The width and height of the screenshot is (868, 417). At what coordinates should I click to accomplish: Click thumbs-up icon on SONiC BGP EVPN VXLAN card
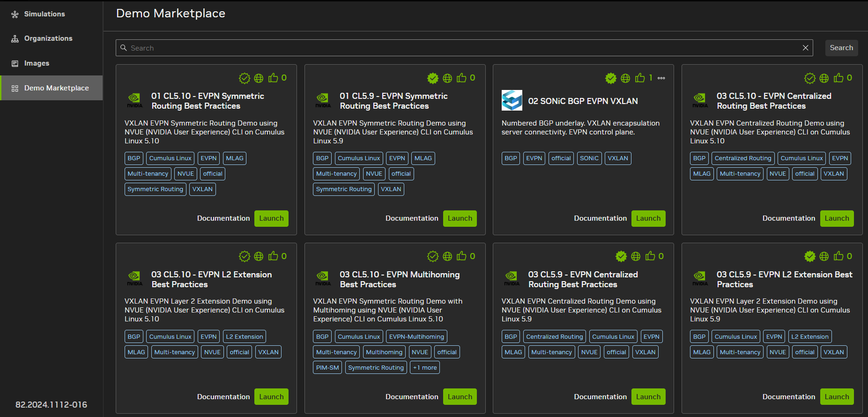pyautogui.click(x=640, y=78)
